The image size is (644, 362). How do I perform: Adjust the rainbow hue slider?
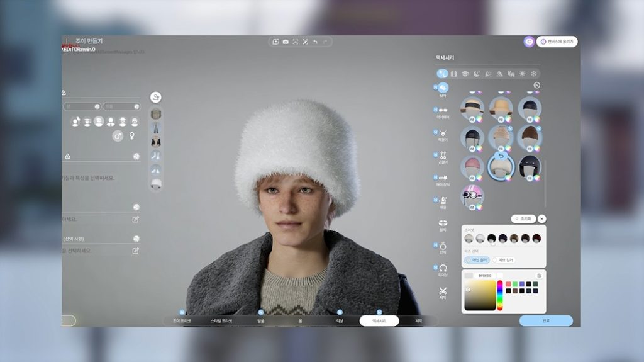click(500, 295)
